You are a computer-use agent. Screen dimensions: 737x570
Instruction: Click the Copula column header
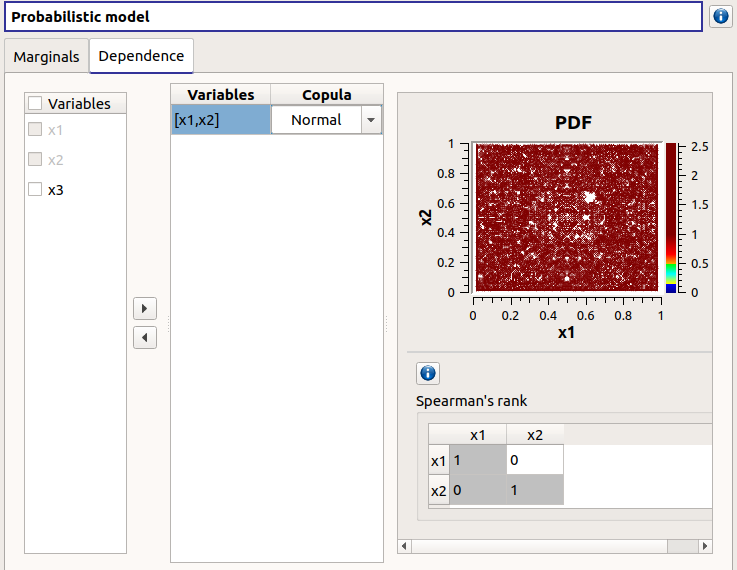coord(326,95)
